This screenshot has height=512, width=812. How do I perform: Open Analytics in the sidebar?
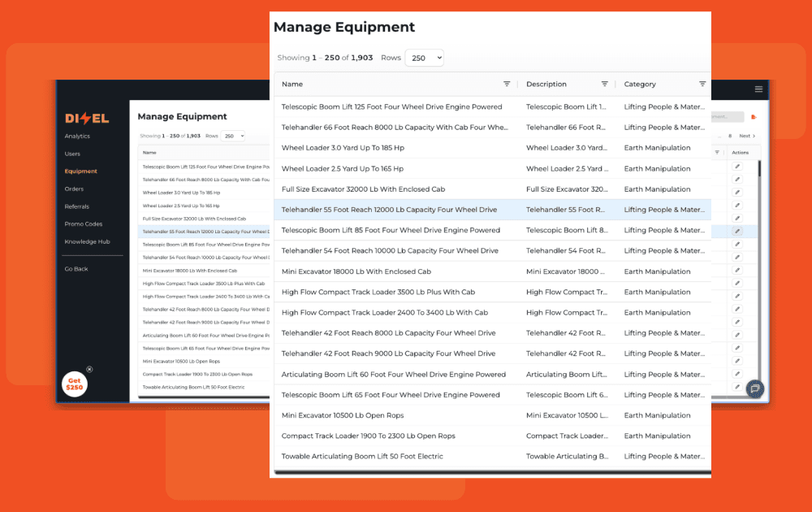77,137
